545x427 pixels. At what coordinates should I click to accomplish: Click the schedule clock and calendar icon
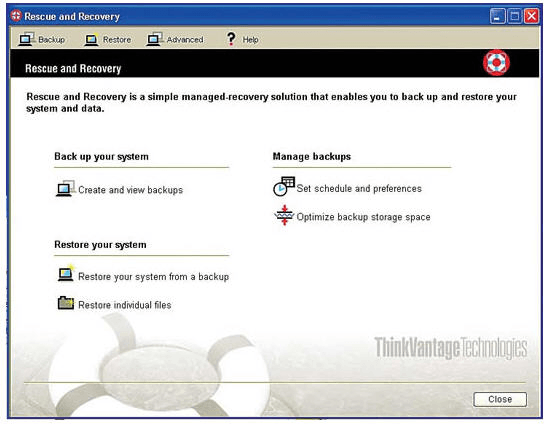[284, 187]
